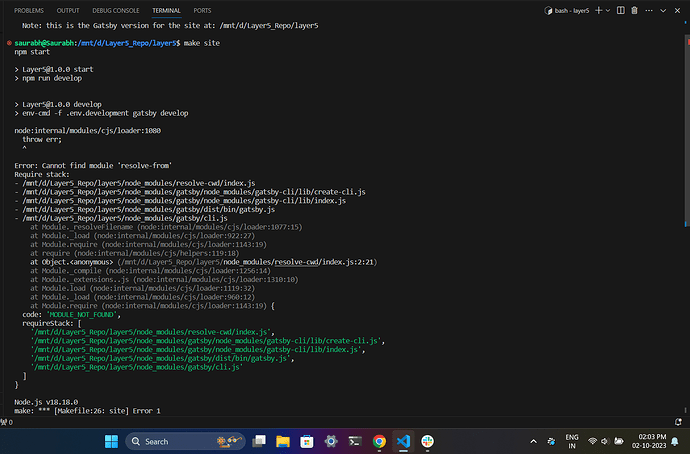Image resolution: width=690 pixels, height=454 pixels.
Task: Click Visual Studio Code taskbar icon
Action: coord(403,441)
